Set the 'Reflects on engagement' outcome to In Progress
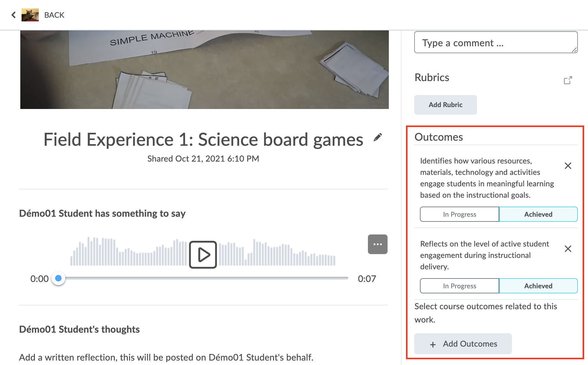This screenshot has width=588, height=365. tap(459, 286)
